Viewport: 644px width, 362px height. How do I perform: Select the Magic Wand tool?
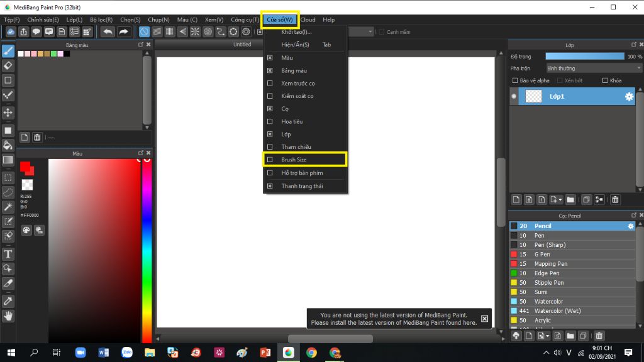(x=8, y=207)
